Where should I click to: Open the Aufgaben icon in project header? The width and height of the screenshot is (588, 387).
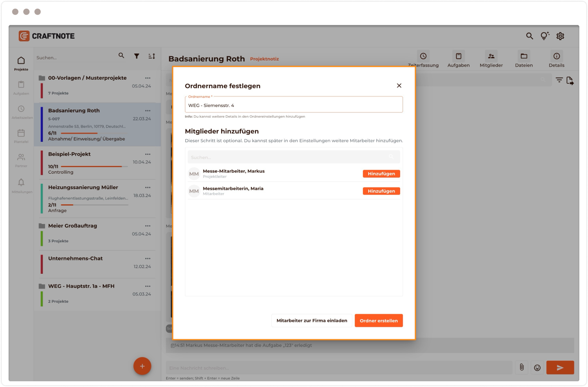click(458, 56)
